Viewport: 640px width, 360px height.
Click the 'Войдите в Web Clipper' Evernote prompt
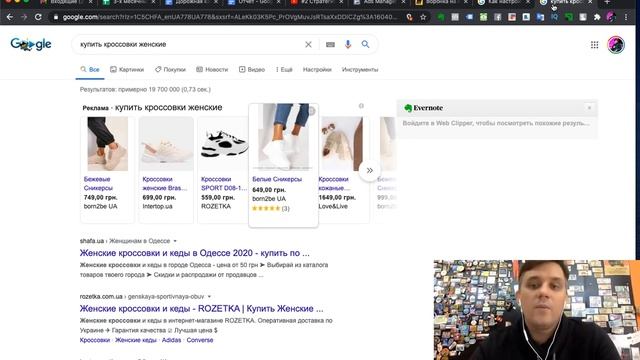(496, 123)
